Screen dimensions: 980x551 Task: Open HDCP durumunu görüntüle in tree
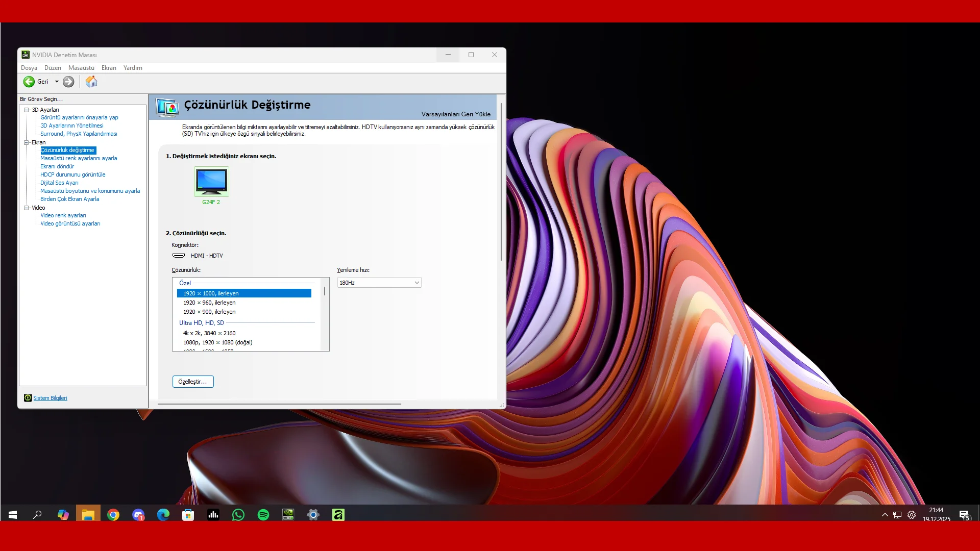pyautogui.click(x=73, y=174)
